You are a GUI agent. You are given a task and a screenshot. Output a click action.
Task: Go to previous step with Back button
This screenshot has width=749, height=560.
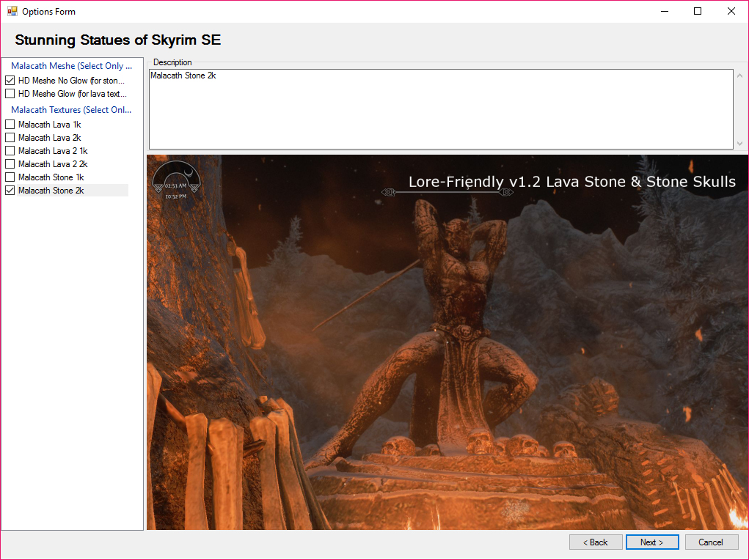[x=596, y=542]
